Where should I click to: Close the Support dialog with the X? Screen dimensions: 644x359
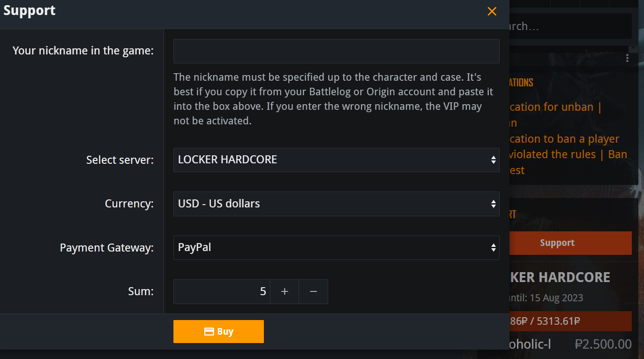pos(492,12)
